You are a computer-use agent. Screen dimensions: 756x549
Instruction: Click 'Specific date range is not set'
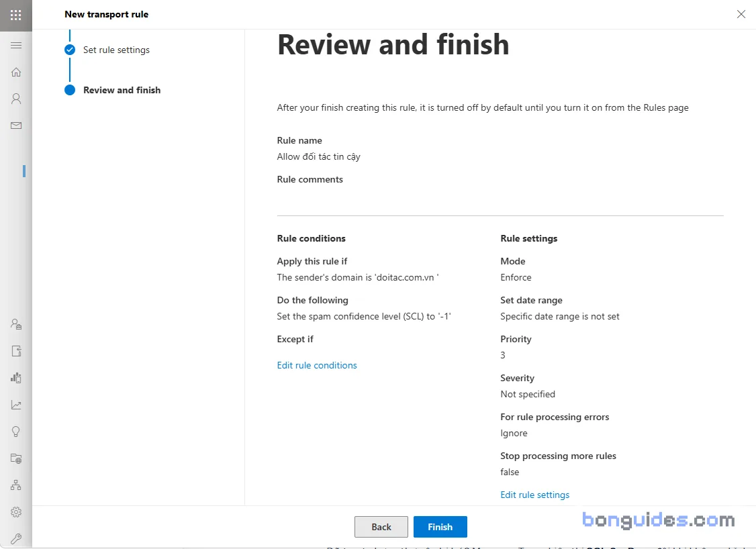560,317
